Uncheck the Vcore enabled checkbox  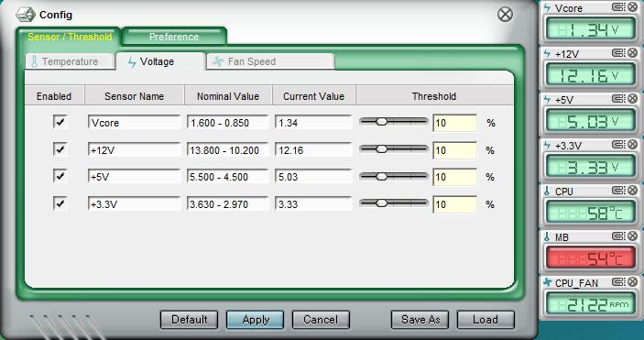pyautogui.click(x=60, y=123)
